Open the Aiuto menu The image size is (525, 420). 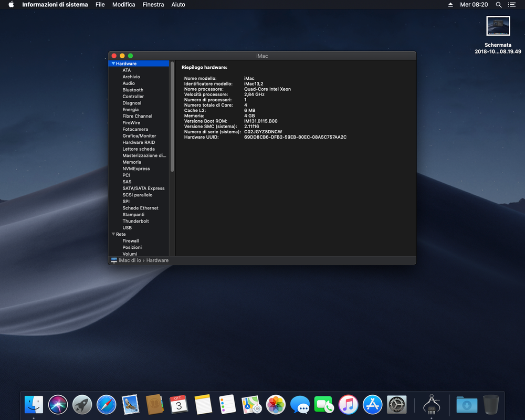point(178,5)
